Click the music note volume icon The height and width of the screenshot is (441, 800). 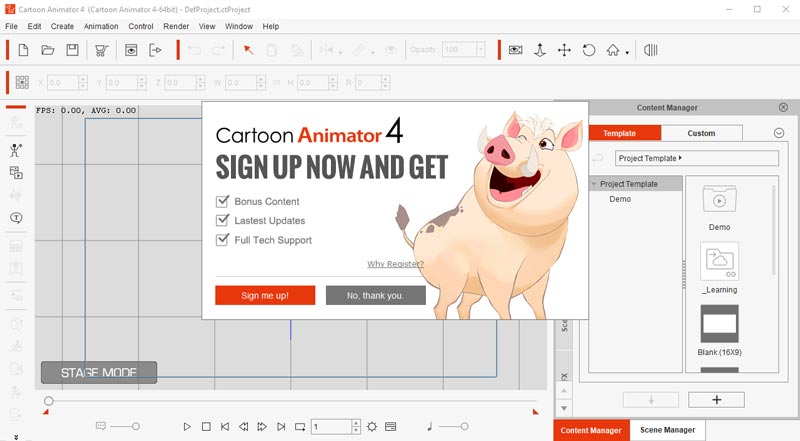tap(430, 427)
